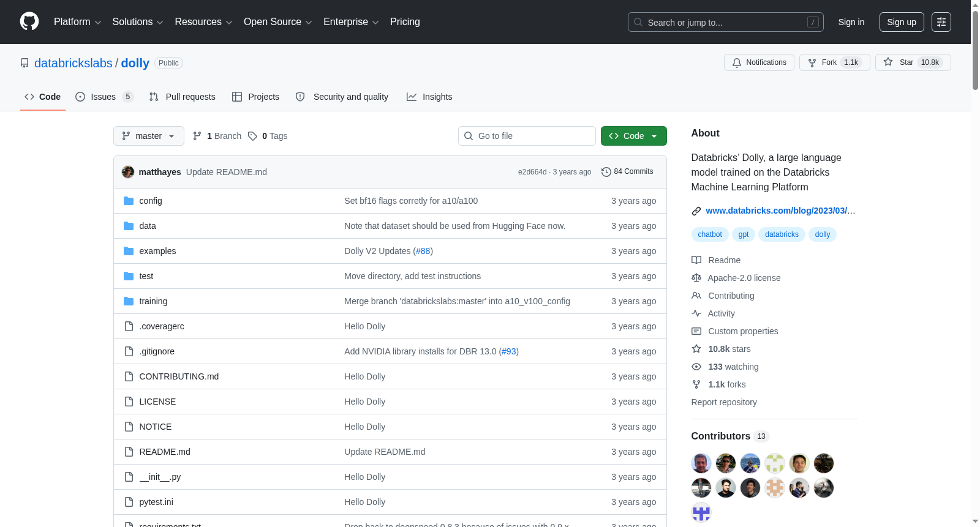Screen dimensions: 980x527
Task: Open the Pricing page link
Action: tap(405, 22)
